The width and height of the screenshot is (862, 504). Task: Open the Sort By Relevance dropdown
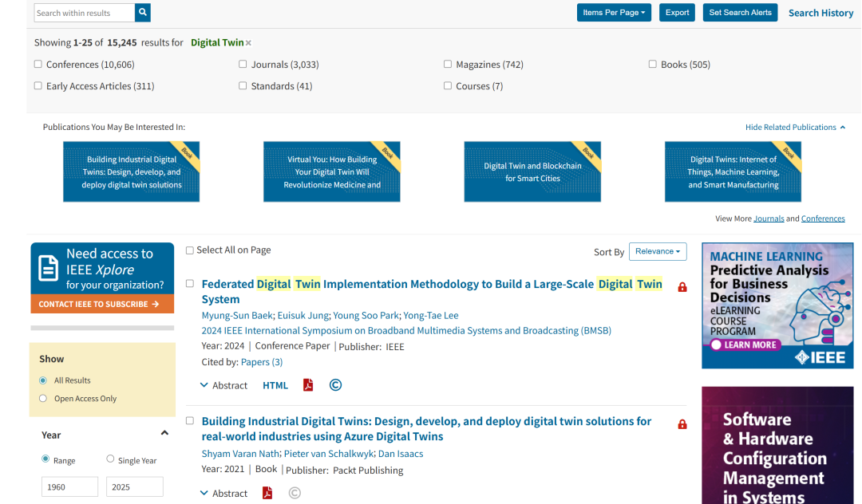pyautogui.click(x=658, y=251)
